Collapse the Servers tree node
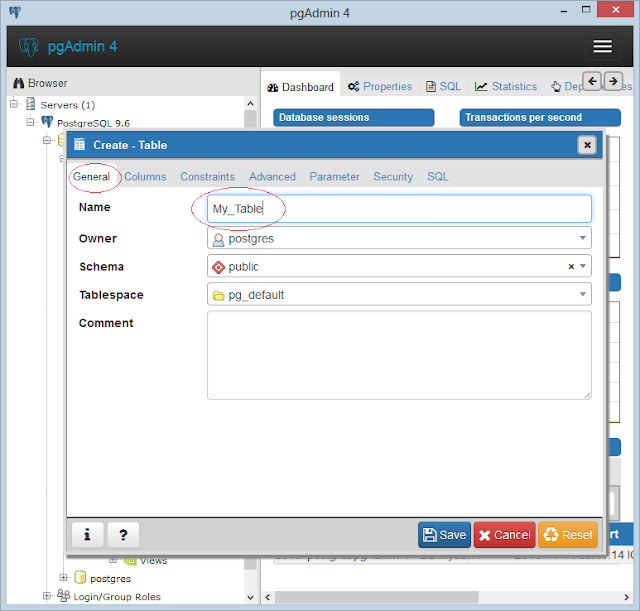 tap(14, 104)
